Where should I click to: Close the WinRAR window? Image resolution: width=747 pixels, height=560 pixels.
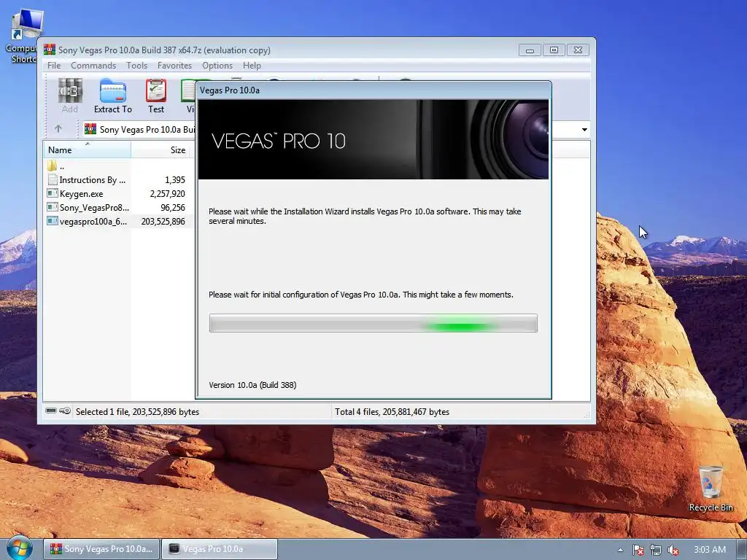click(x=578, y=50)
